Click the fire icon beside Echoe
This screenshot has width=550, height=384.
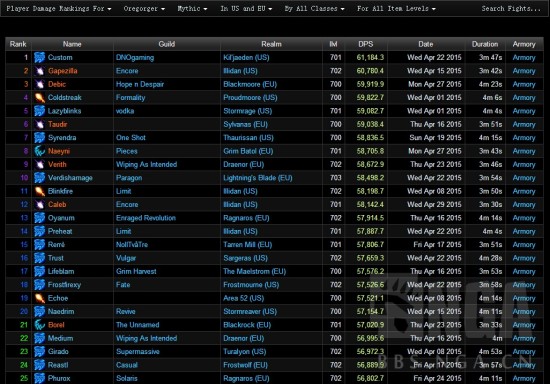(40, 298)
